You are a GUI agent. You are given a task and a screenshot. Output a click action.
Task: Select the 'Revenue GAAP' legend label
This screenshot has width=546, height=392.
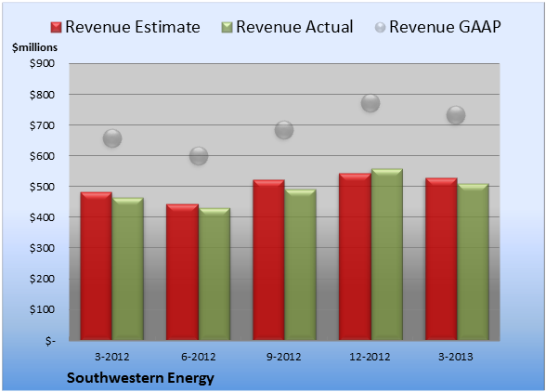tap(445, 27)
